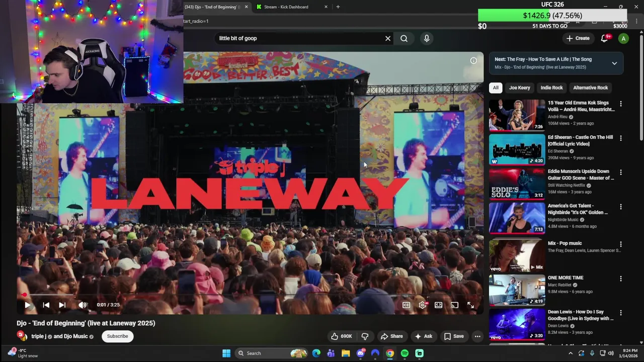Select the Alternative Rock chip
Viewport: 644px width, 362px height.
[591, 87]
